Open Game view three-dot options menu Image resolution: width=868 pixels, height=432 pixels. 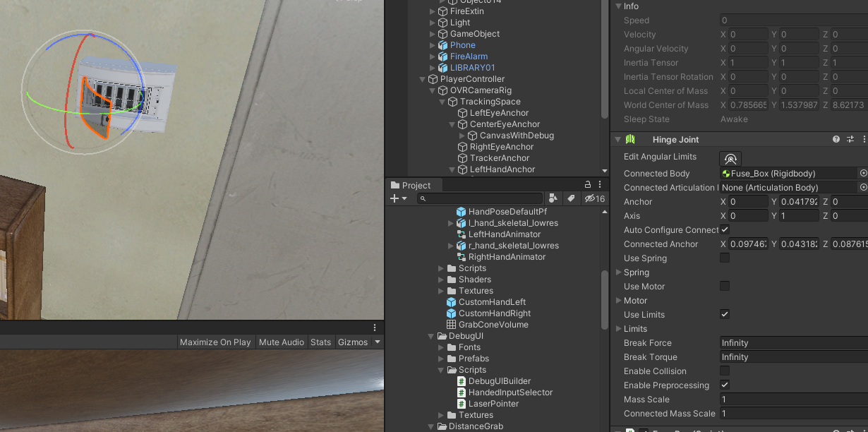pos(375,328)
